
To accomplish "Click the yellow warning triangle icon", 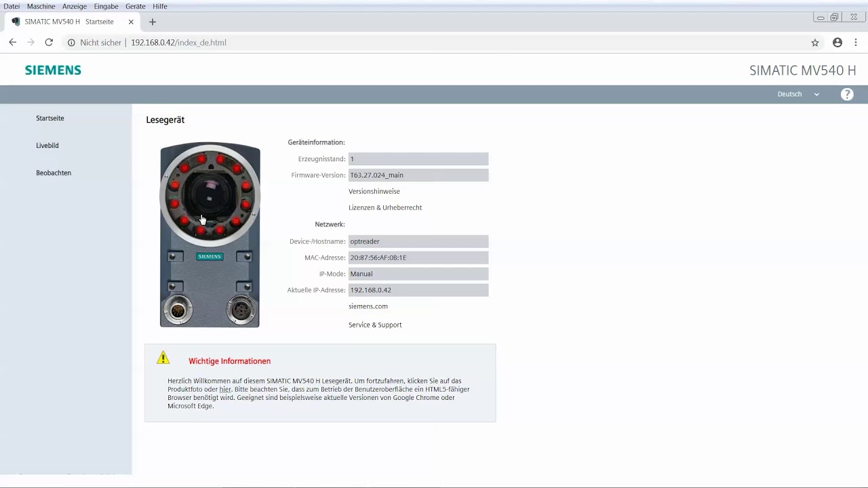I will click(163, 357).
